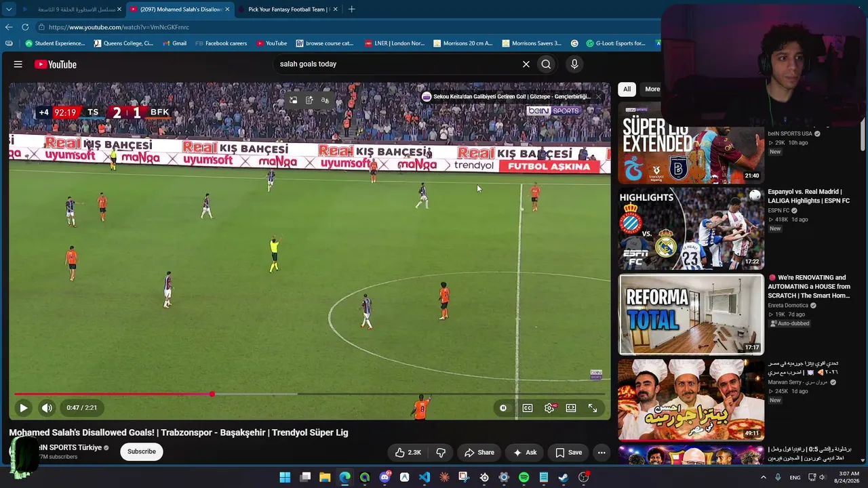
Task: Open File Explorer from the taskbar
Action: (325, 478)
